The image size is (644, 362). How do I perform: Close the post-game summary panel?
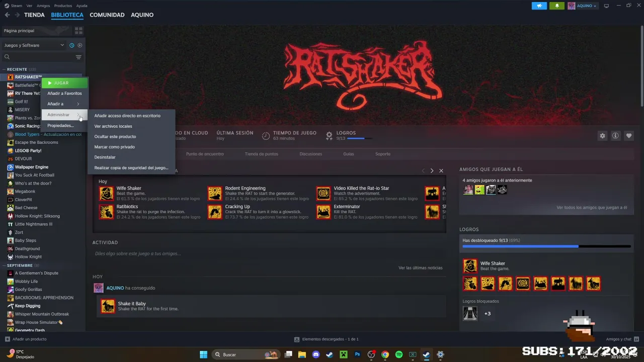pyautogui.click(x=441, y=171)
